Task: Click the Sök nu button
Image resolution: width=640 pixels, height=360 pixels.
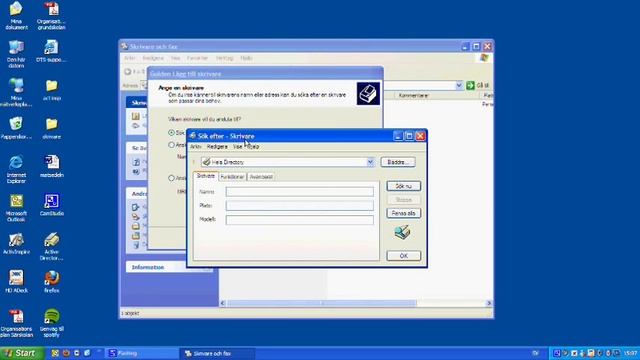Action: [x=403, y=186]
